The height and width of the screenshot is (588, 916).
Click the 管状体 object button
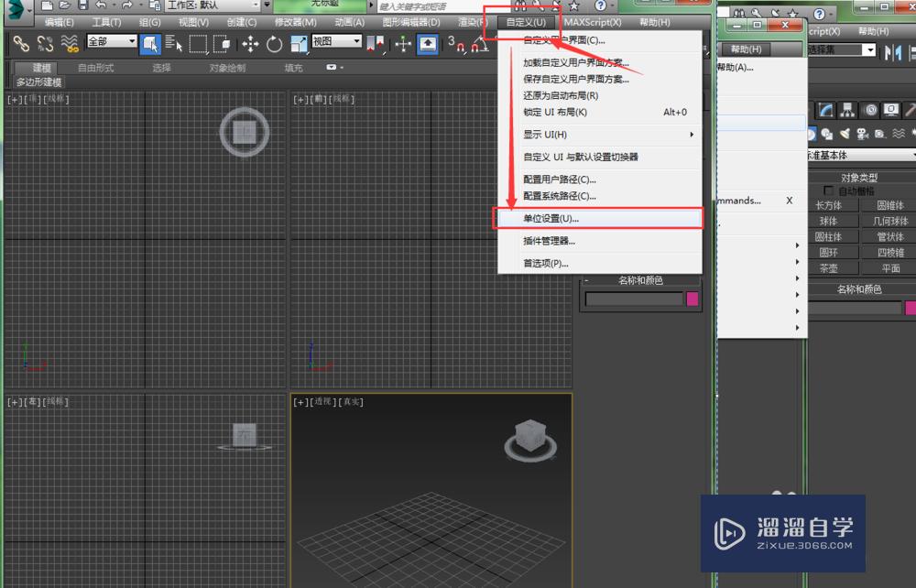[889, 237]
